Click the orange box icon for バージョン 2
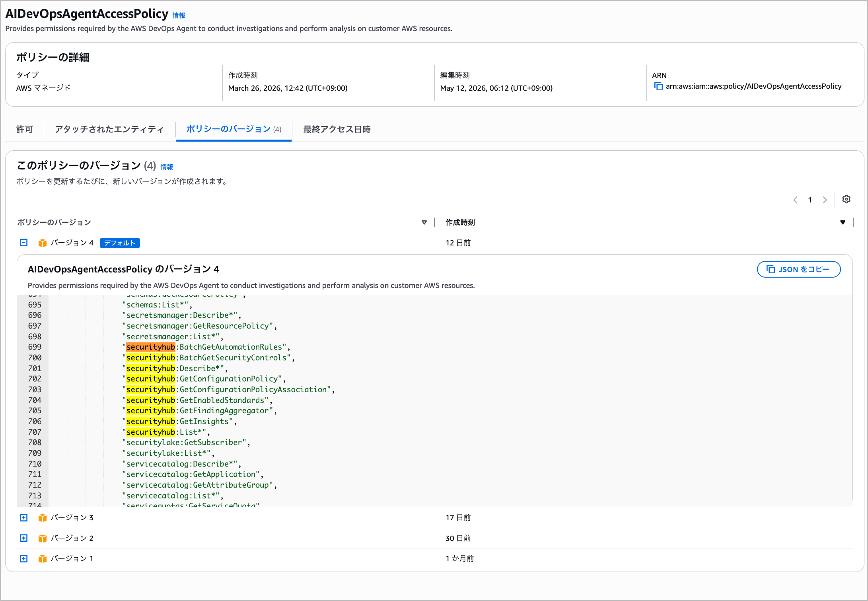The width and height of the screenshot is (868, 601). 43,539
